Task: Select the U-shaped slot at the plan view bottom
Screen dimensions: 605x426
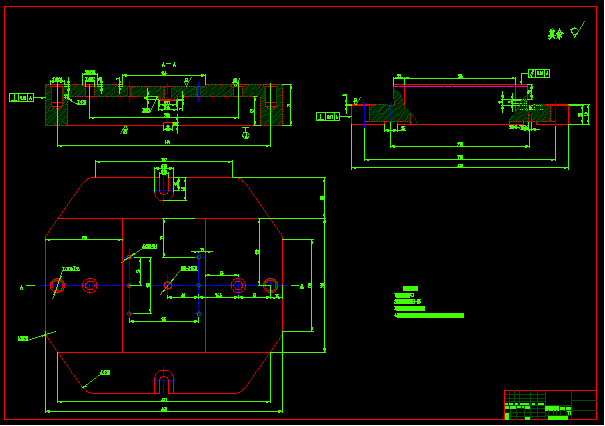Action: [x=164, y=381]
